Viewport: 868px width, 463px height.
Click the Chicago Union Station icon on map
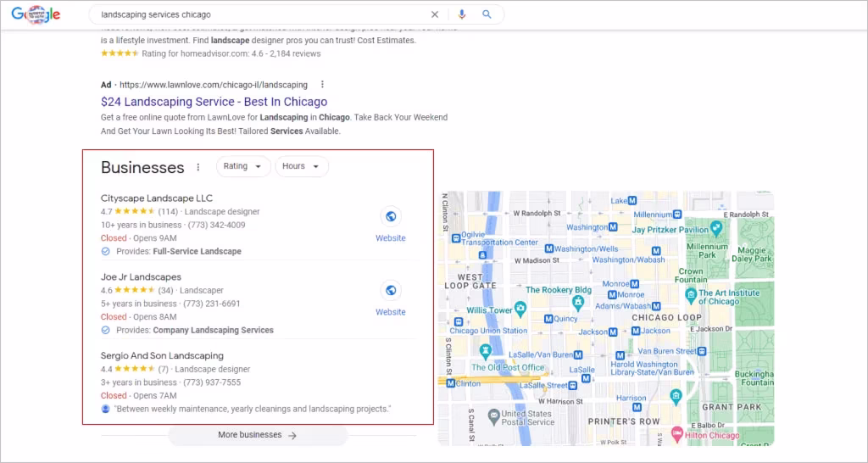(457, 321)
